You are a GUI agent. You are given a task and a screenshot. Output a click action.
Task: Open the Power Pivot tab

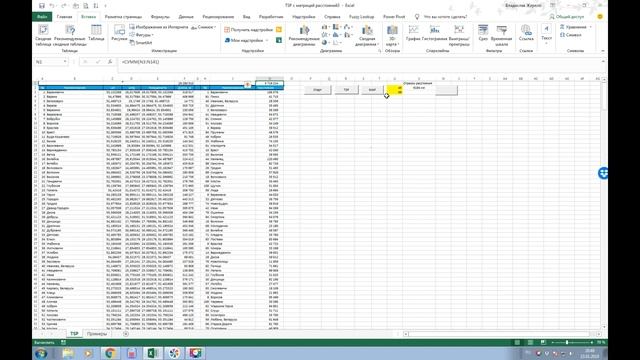pyautogui.click(x=394, y=17)
